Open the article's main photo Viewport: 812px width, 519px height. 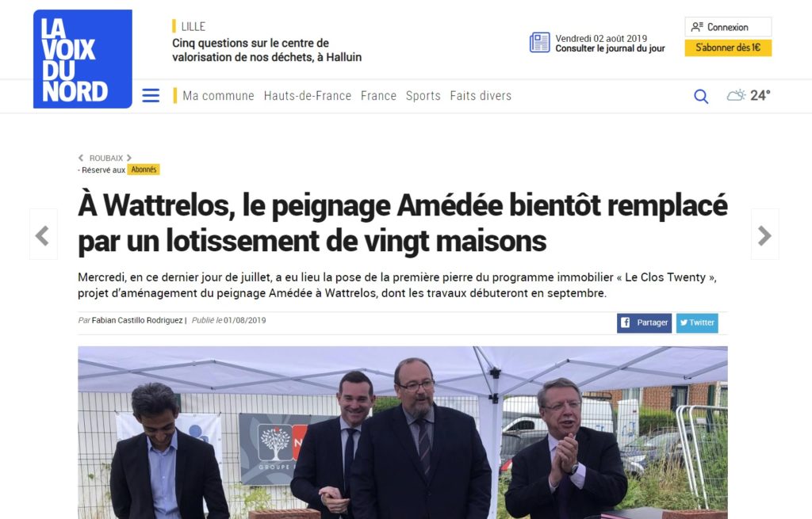(402, 433)
